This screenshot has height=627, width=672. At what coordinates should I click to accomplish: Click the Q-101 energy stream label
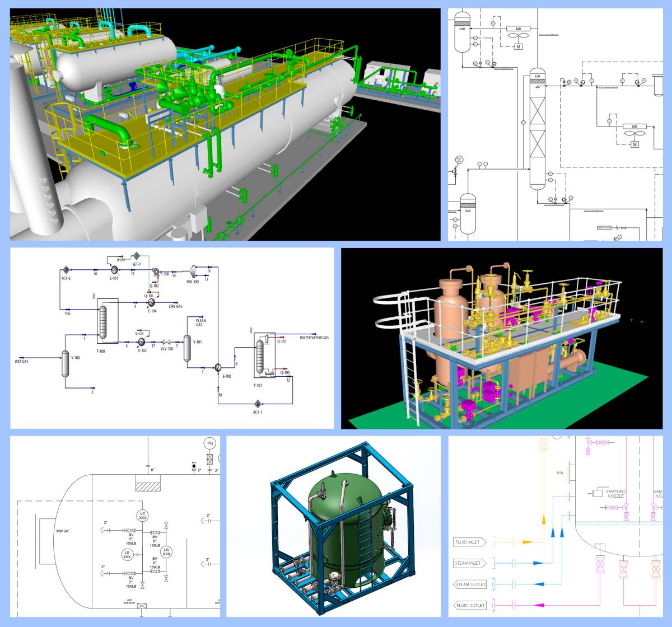(x=282, y=341)
